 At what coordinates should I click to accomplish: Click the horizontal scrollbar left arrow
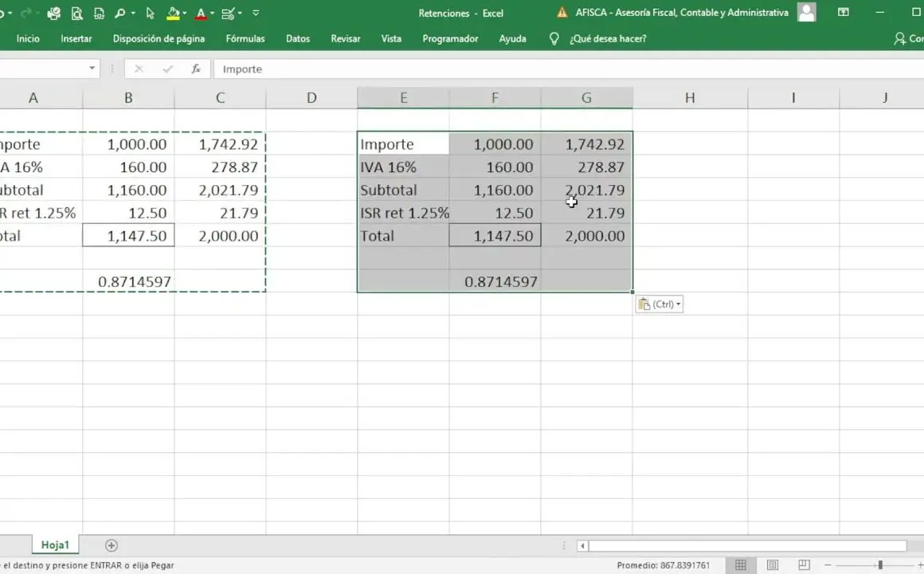click(x=582, y=545)
